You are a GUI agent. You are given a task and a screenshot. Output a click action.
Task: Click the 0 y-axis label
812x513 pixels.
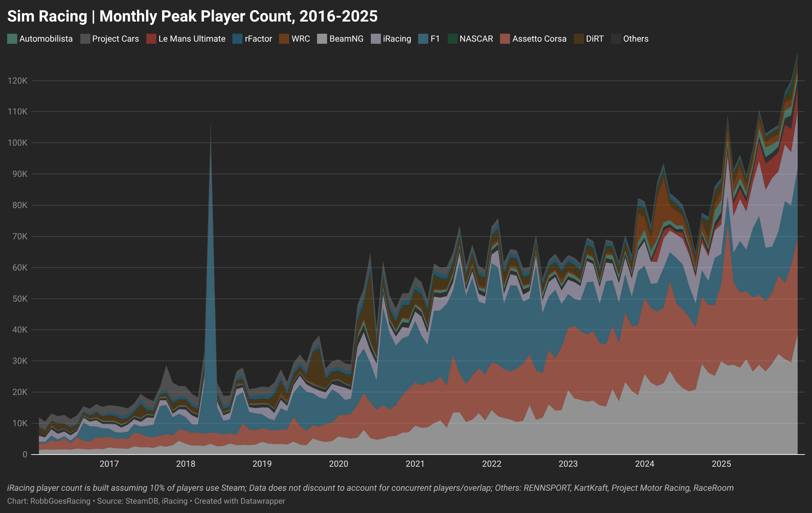pos(25,455)
